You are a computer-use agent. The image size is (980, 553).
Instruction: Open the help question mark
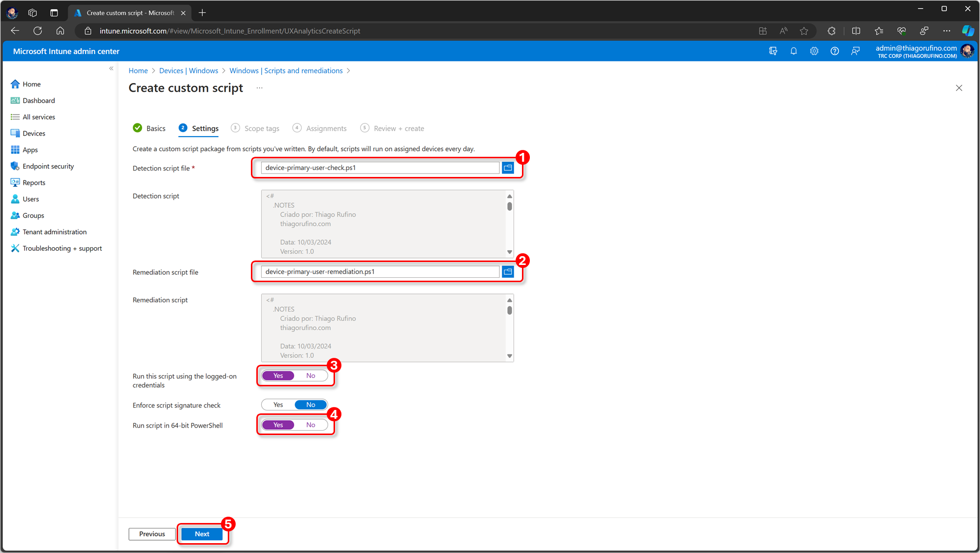pyautogui.click(x=835, y=51)
